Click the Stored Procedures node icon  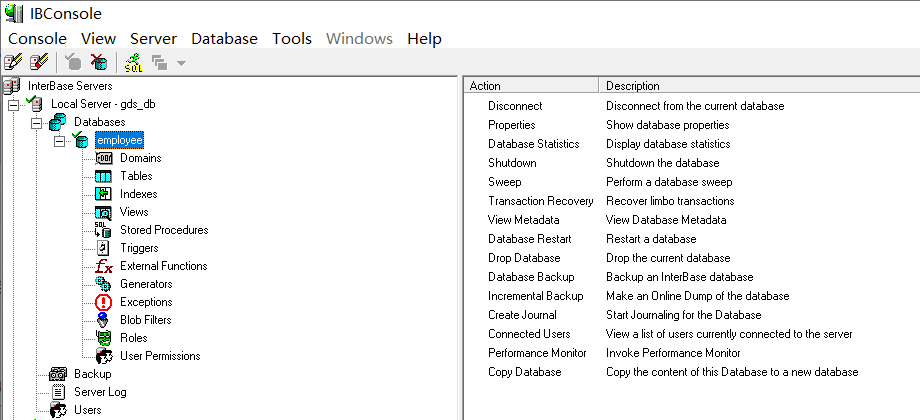[x=103, y=230]
